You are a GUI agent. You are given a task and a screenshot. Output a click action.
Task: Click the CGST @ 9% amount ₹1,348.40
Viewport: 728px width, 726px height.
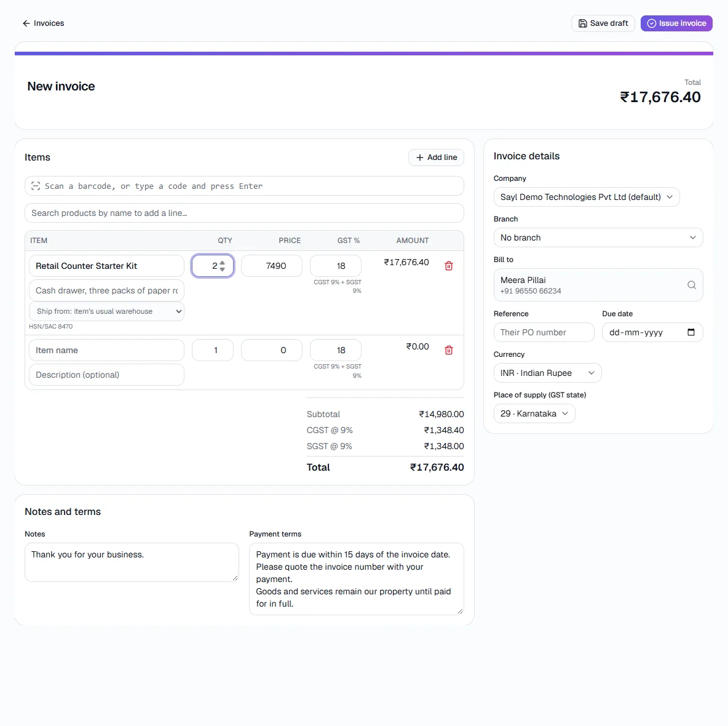pyautogui.click(x=443, y=430)
